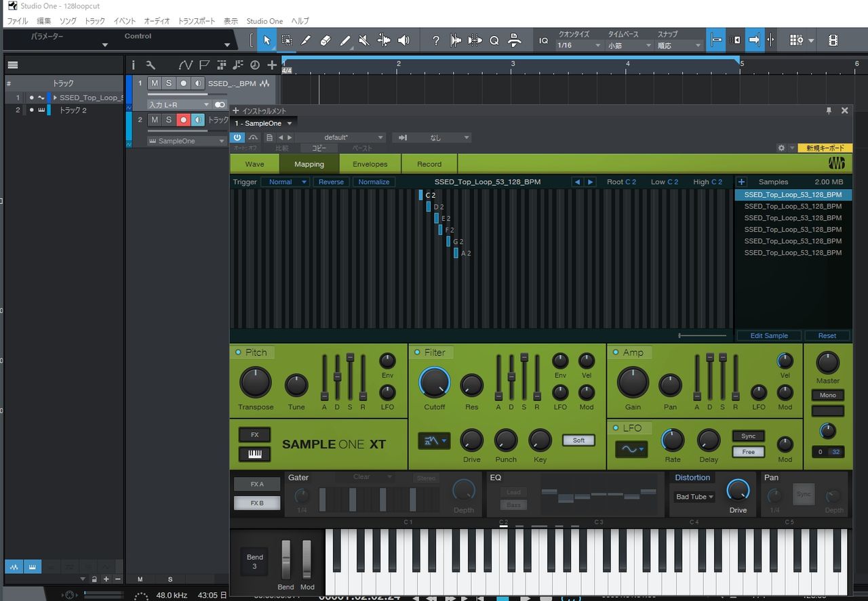Disable record arm on track 2

click(183, 120)
